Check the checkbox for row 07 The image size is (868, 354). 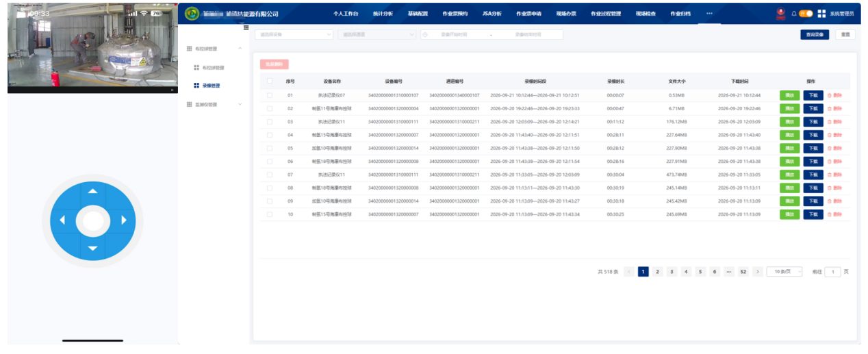(270, 175)
